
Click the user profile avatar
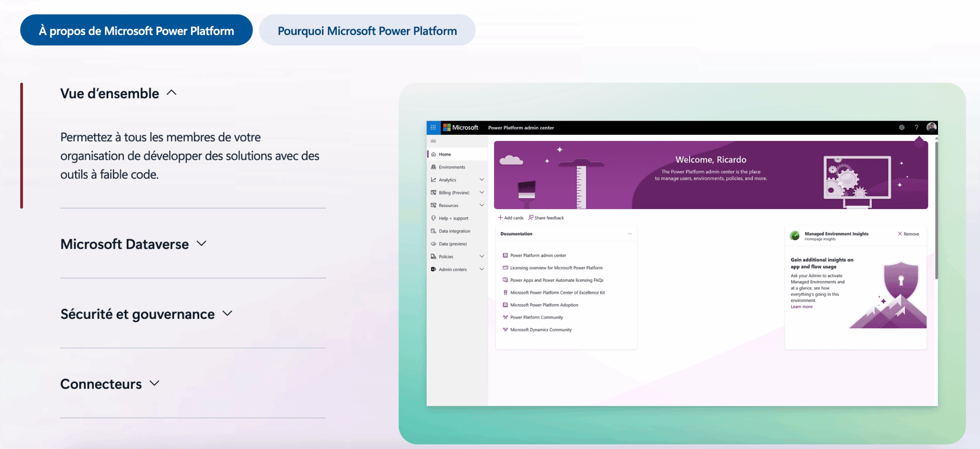pyautogui.click(x=931, y=127)
